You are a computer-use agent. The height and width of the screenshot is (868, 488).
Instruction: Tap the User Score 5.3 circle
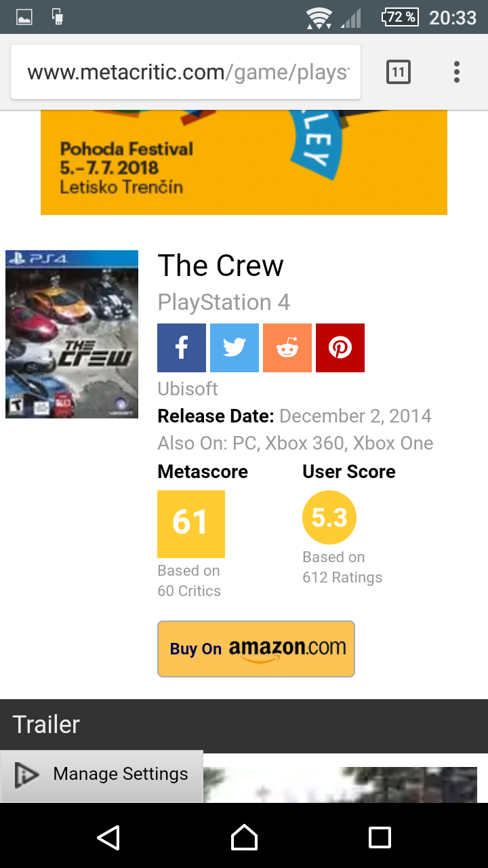tap(329, 518)
